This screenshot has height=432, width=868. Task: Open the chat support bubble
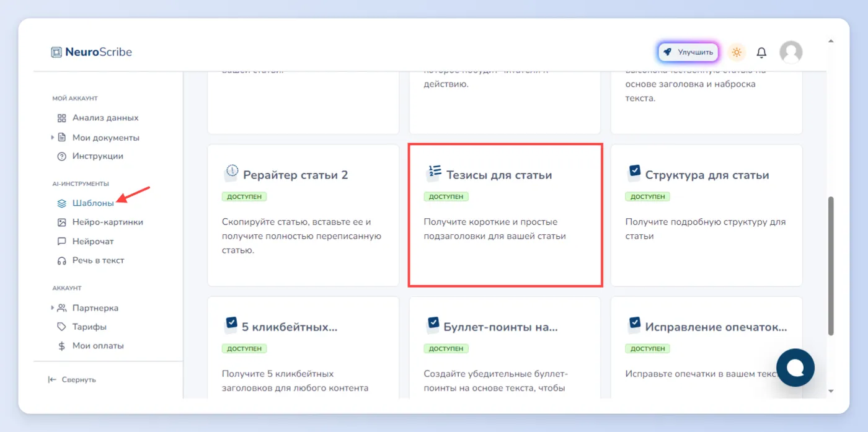[x=795, y=368]
